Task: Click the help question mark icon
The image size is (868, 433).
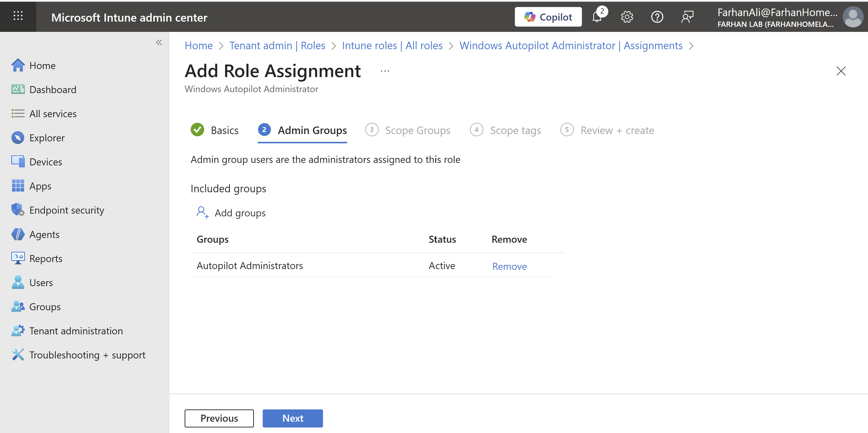Action: pyautogui.click(x=657, y=17)
